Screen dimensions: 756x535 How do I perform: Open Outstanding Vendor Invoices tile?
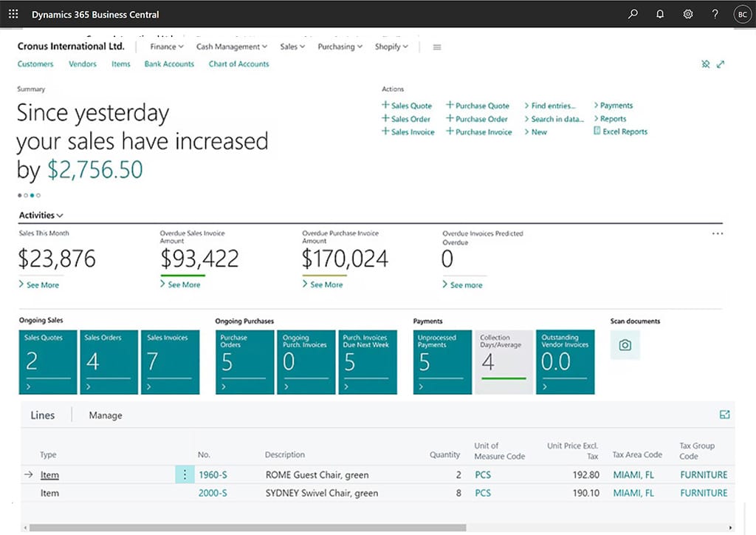coord(565,362)
